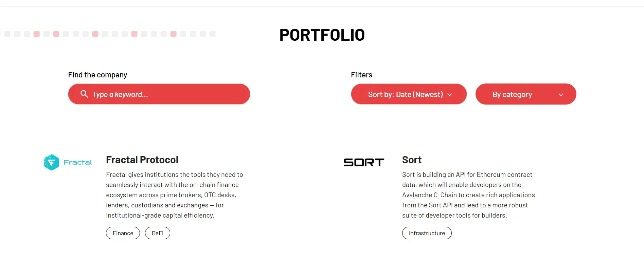
Task: Open the Sort company title link
Action: pyautogui.click(x=412, y=160)
